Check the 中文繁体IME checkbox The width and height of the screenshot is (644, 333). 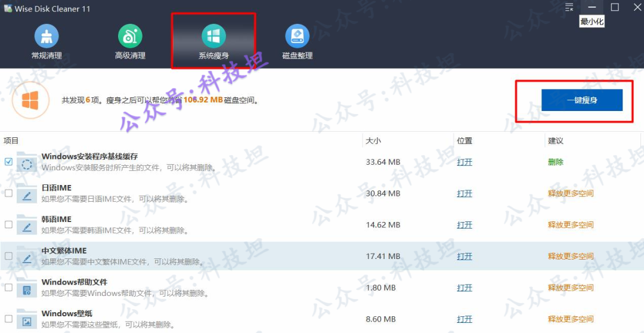(8, 255)
